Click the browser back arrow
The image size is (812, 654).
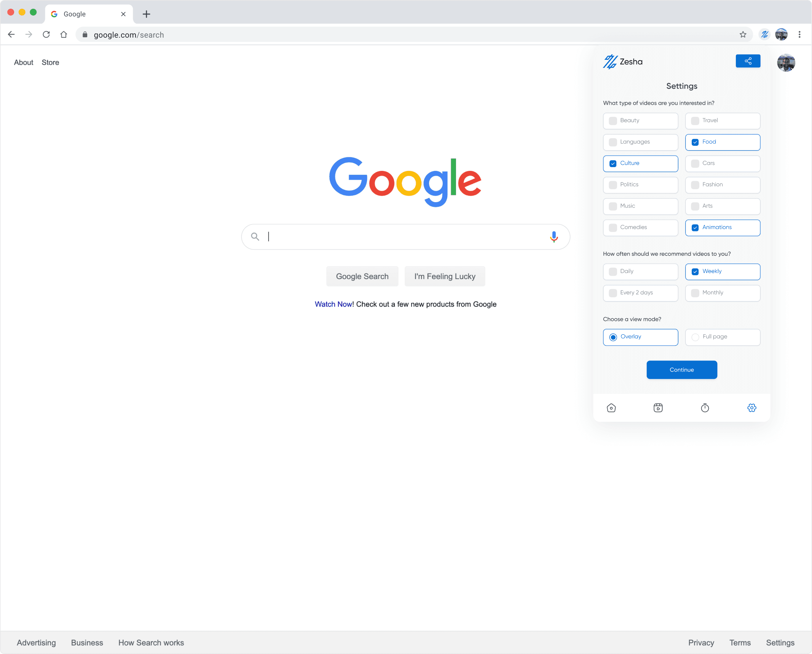(x=11, y=35)
